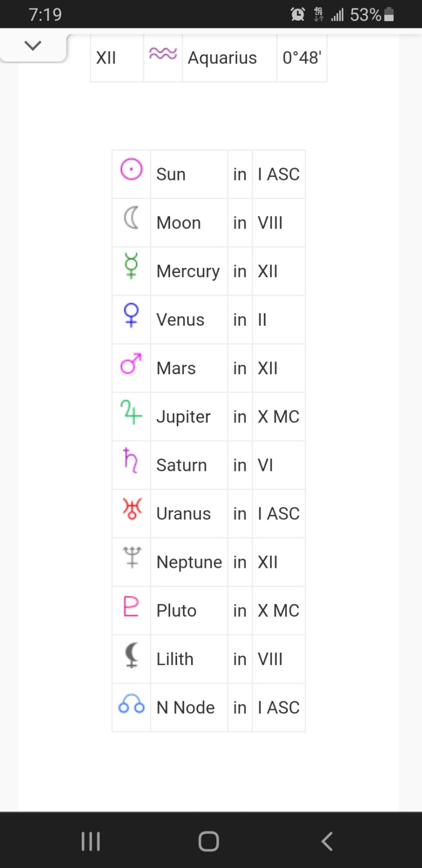The width and height of the screenshot is (422, 868).
Task: Tap the green Mercury glyph icon
Action: point(131,266)
